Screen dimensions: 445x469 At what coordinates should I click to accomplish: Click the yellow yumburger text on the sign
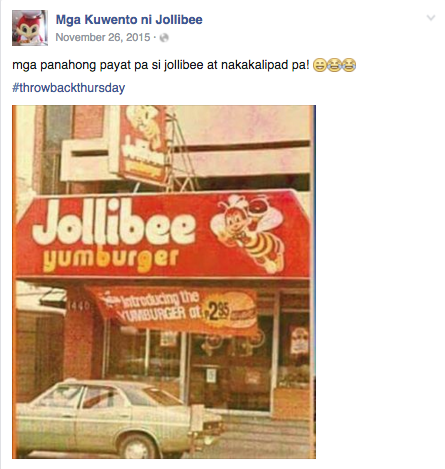(111, 260)
